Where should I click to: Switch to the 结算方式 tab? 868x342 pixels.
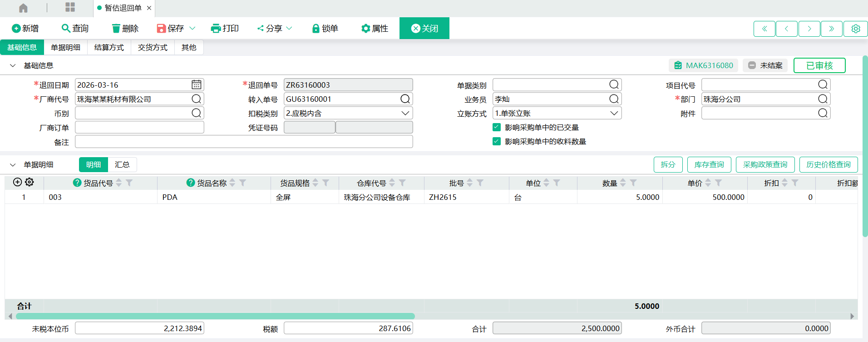coord(109,48)
